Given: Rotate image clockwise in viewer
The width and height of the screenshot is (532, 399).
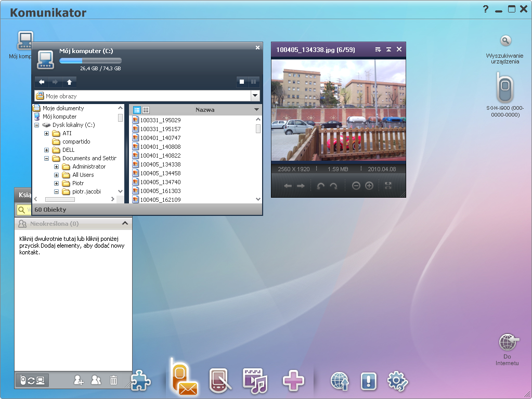Looking at the screenshot, I should (x=333, y=186).
